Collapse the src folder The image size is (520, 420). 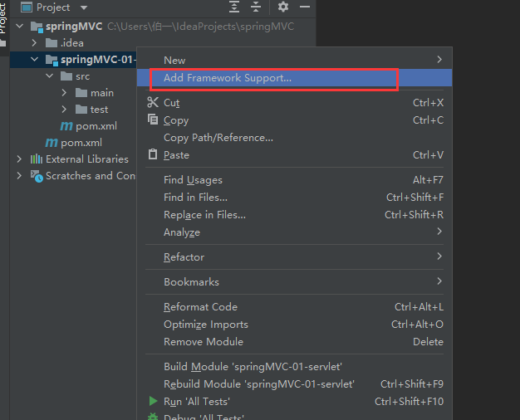tap(49, 76)
